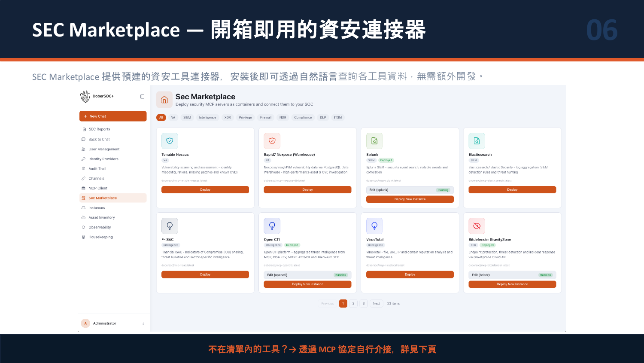Click Next page button
The image size is (644, 363).
pos(376,303)
